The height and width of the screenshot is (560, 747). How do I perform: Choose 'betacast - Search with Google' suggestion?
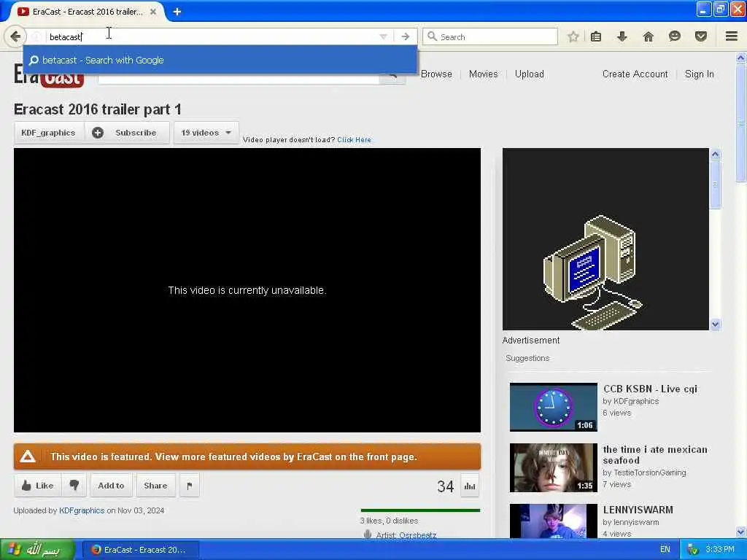220,60
